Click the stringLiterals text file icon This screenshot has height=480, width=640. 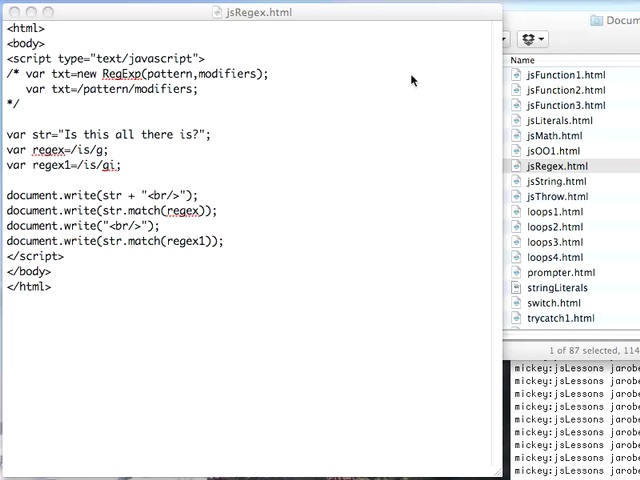click(x=516, y=288)
